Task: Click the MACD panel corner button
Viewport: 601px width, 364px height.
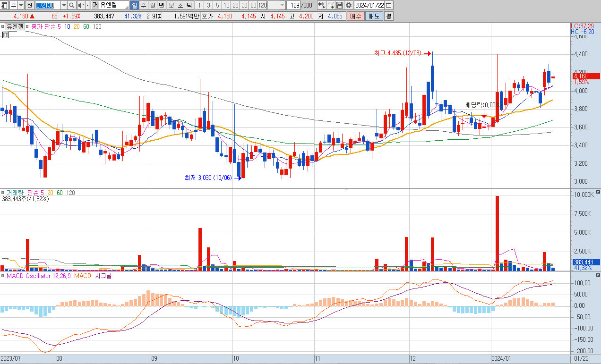Action: tap(598, 275)
